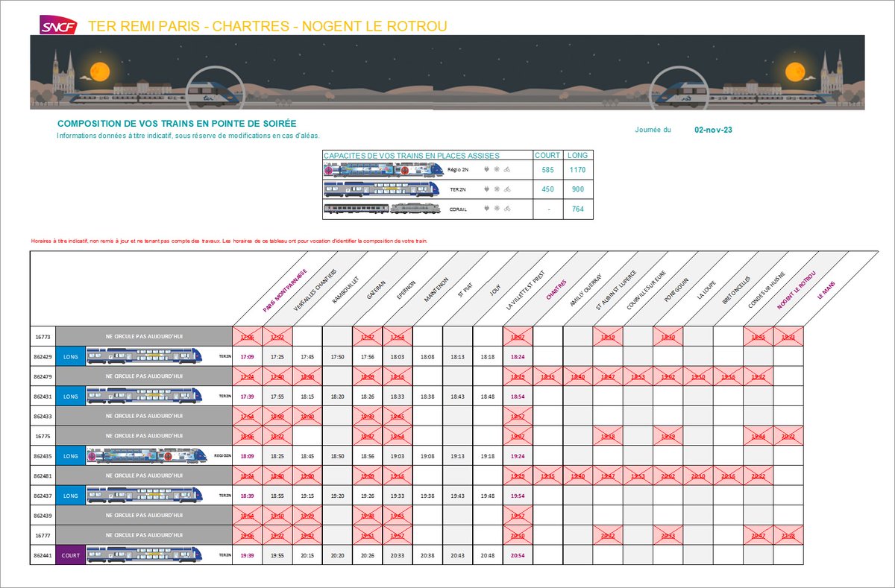Click the 'COURT' column header in capacity table
The image size is (895, 588).
547,156
